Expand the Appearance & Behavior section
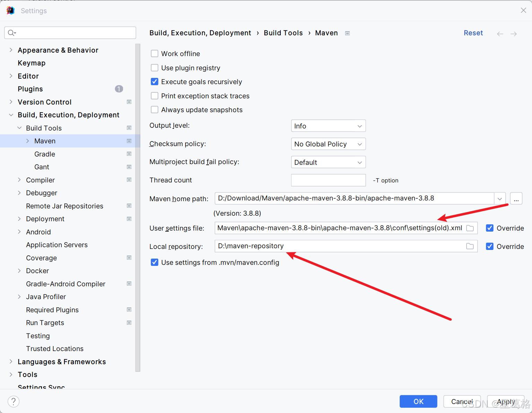532x413 pixels. [x=11, y=50]
